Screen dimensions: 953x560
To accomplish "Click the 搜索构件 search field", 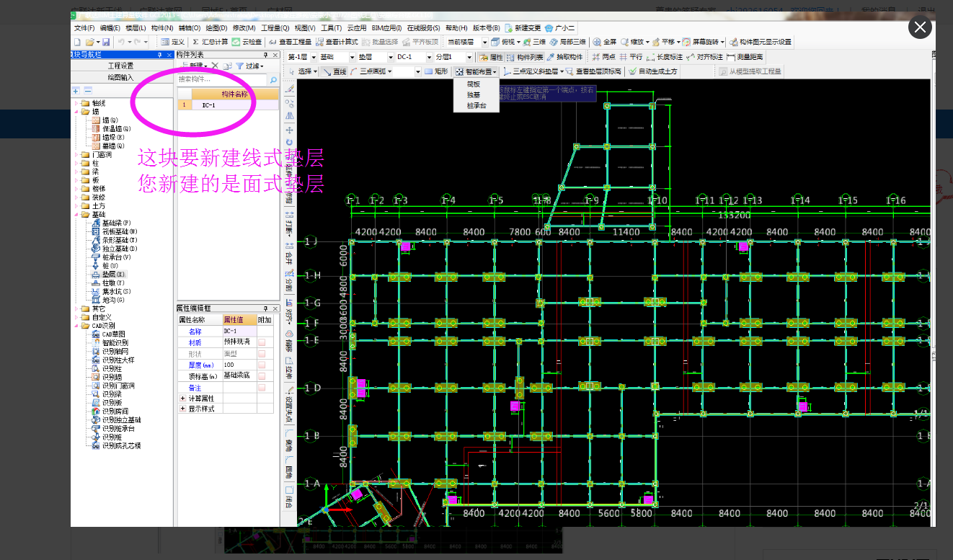I will pos(222,79).
